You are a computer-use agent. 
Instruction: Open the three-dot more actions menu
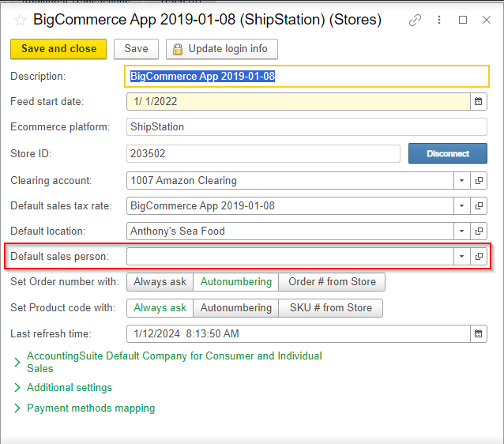pos(439,20)
